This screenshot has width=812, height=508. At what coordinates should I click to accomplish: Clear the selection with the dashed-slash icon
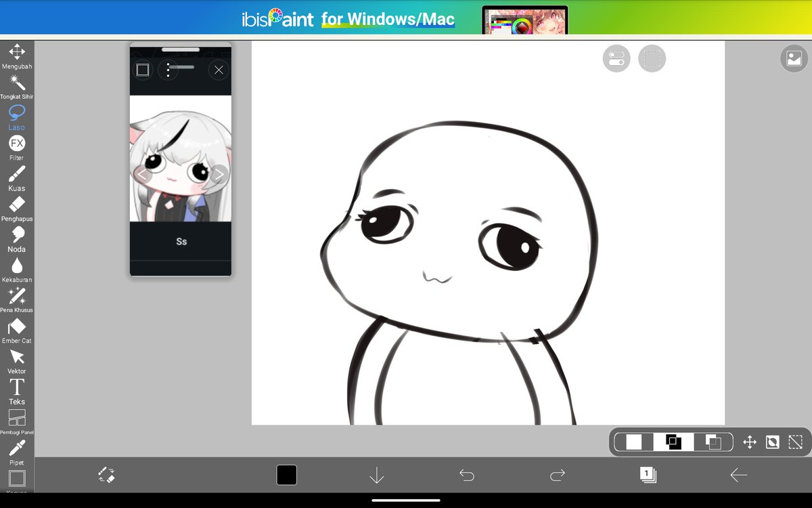point(795,442)
